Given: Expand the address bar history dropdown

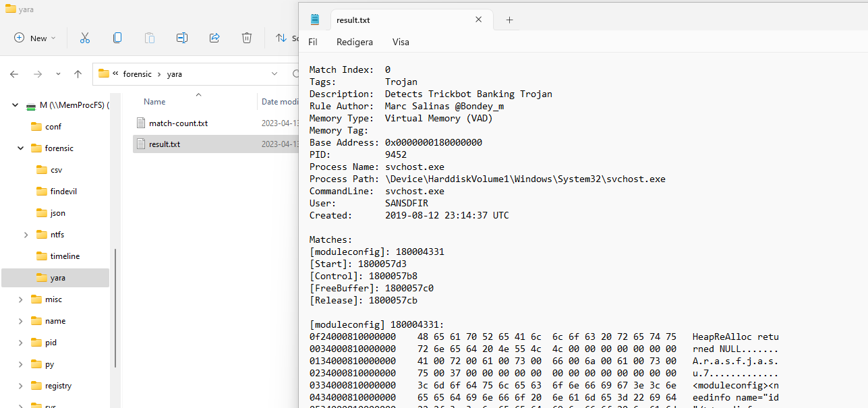Looking at the screenshot, I should 274,74.
